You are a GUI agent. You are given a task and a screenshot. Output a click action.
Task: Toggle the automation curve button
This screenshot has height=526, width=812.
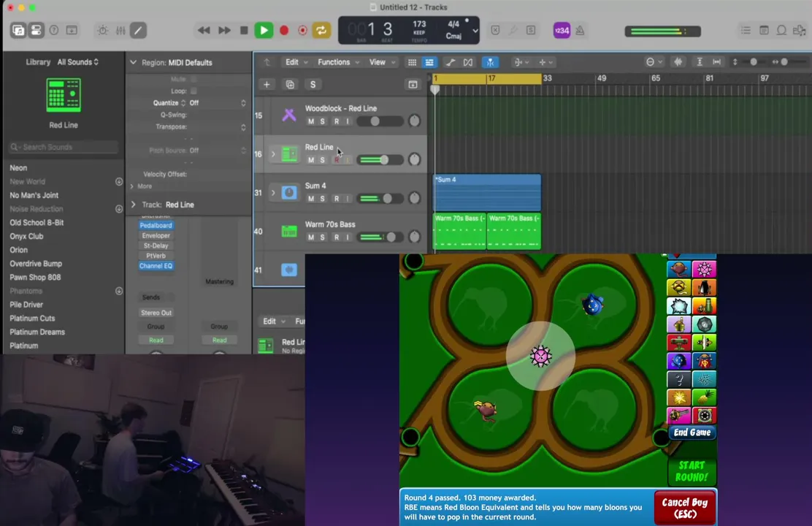click(x=450, y=62)
